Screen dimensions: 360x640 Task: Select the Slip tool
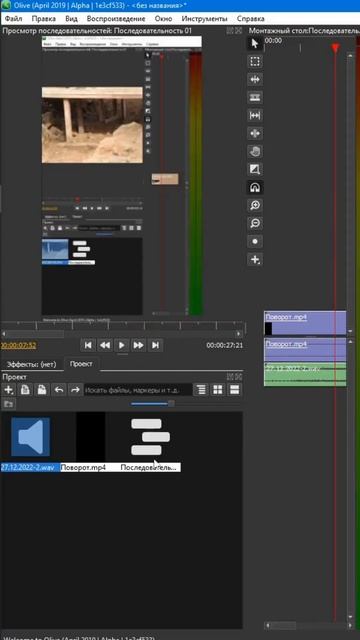click(255, 116)
